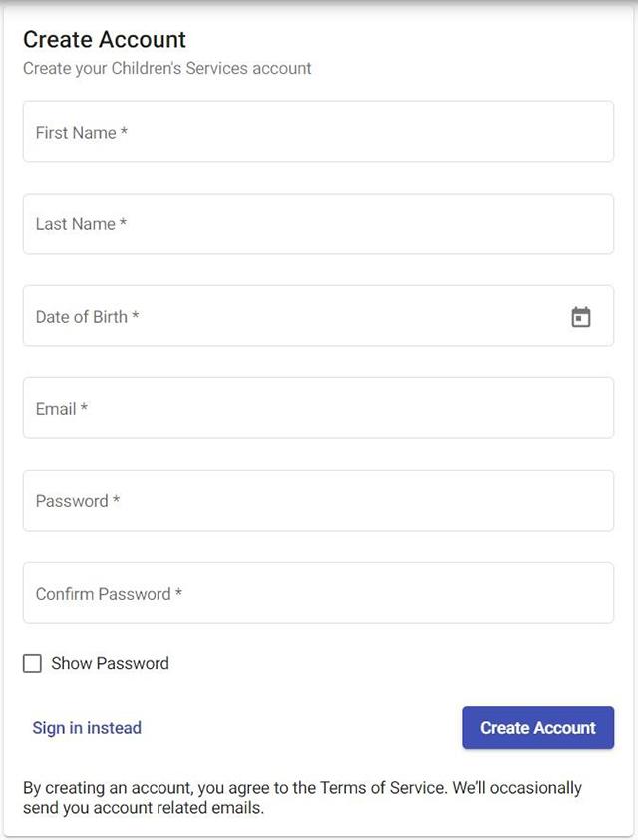The image size is (638, 840).
Task: Focus the Last Name input field
Action: coord(318,223)
